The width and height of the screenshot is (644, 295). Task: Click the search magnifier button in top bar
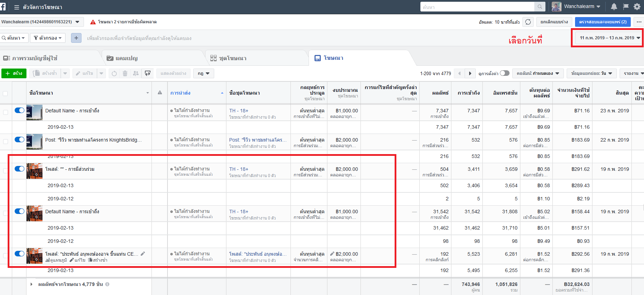[540, 7]
